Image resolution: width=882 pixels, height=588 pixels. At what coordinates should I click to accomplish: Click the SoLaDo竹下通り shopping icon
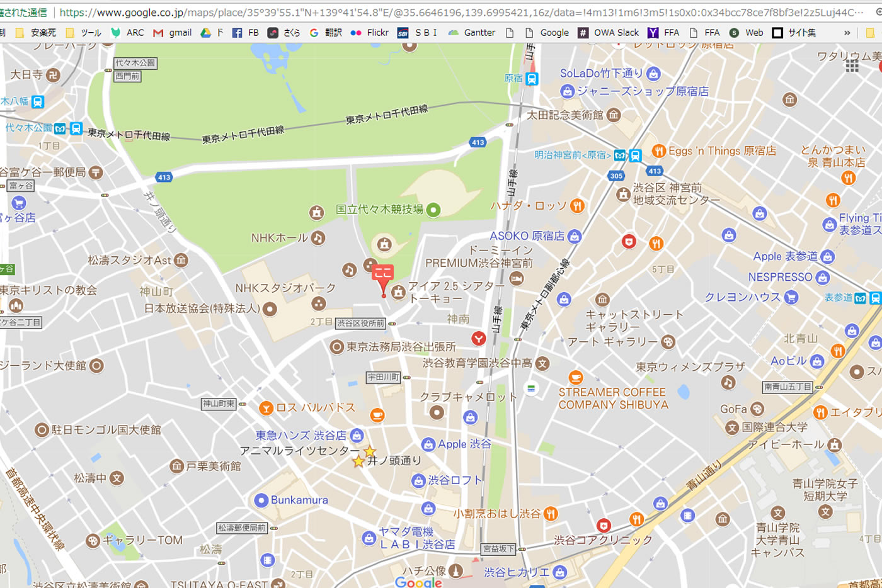[653, 74]
